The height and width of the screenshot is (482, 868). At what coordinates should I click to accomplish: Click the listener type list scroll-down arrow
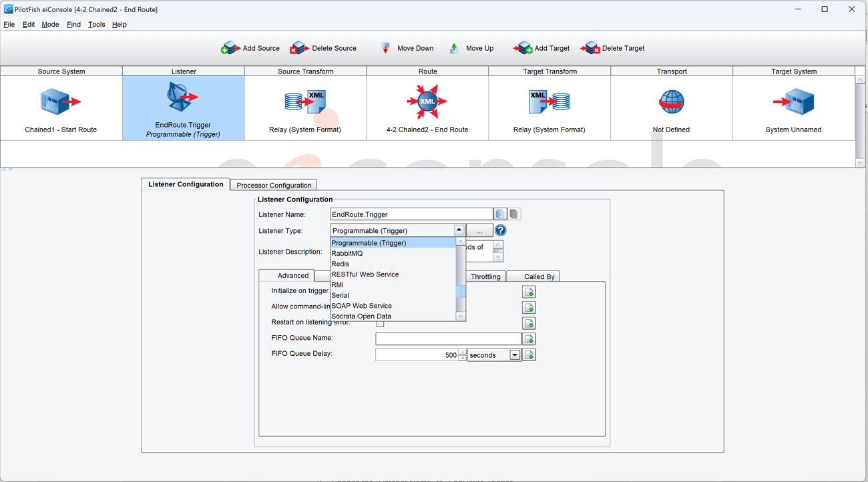(461, 316)
